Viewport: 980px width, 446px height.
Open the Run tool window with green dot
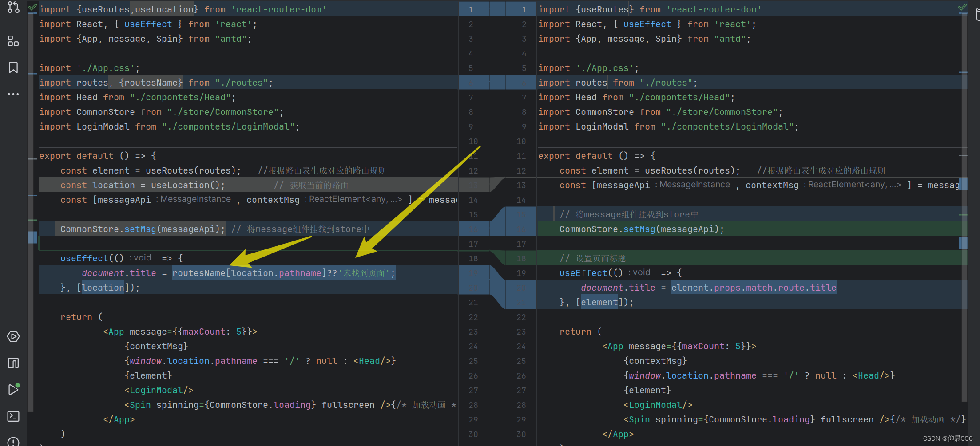coord(13,389)
